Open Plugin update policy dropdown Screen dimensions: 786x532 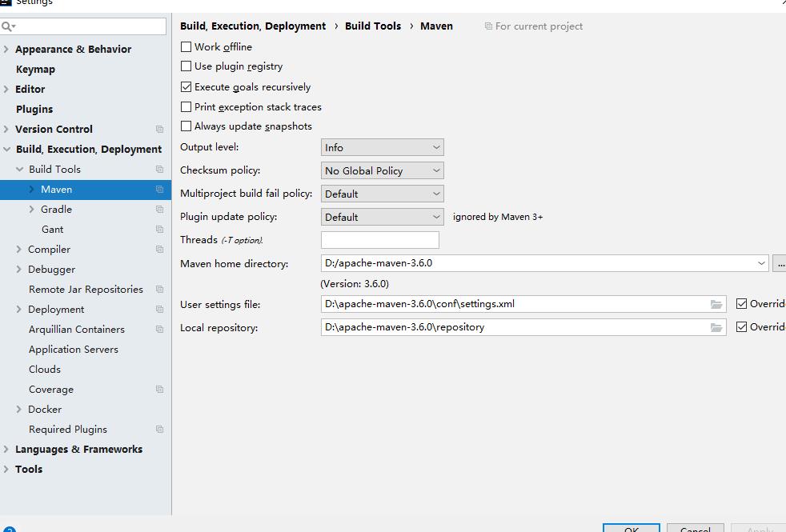[382, 217]
